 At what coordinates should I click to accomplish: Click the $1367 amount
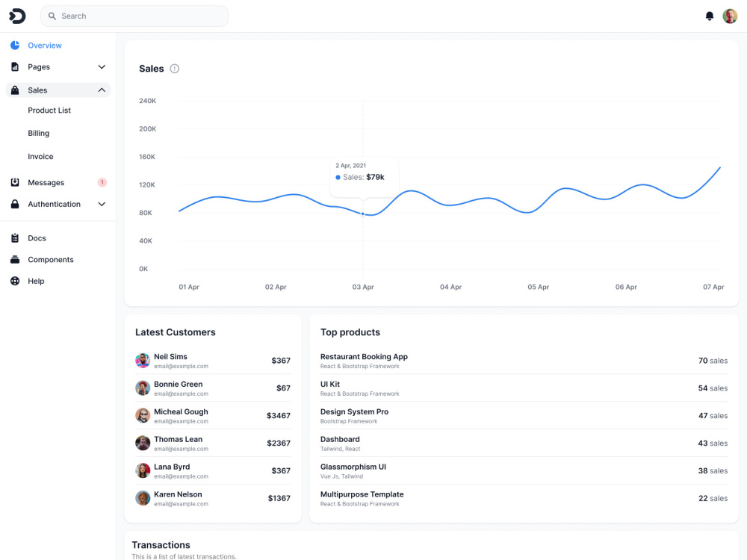point(279,499)
